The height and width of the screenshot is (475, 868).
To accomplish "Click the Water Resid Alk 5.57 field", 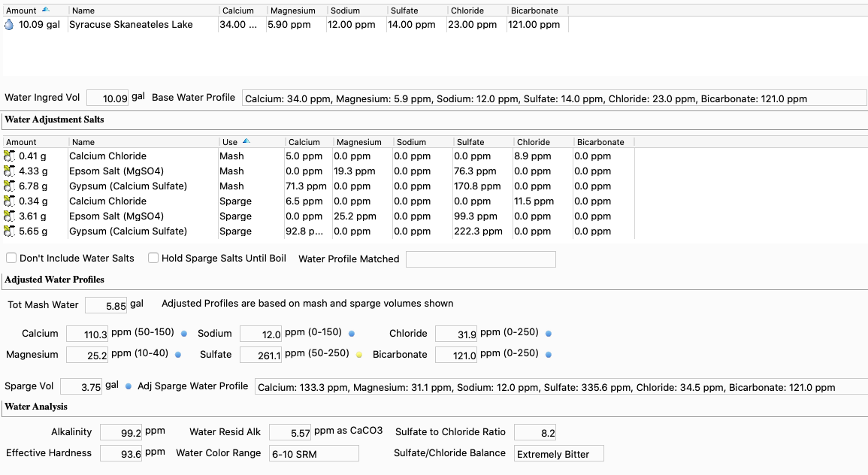I will tap(290, 432).
